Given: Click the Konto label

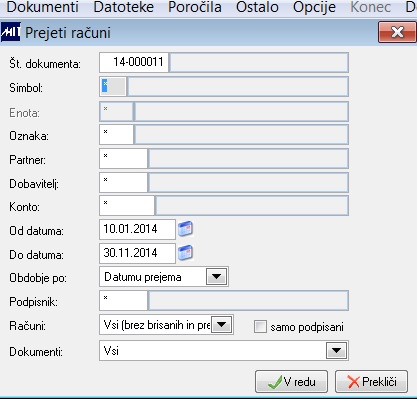Looking at the screenshot, I should [24, 207].
